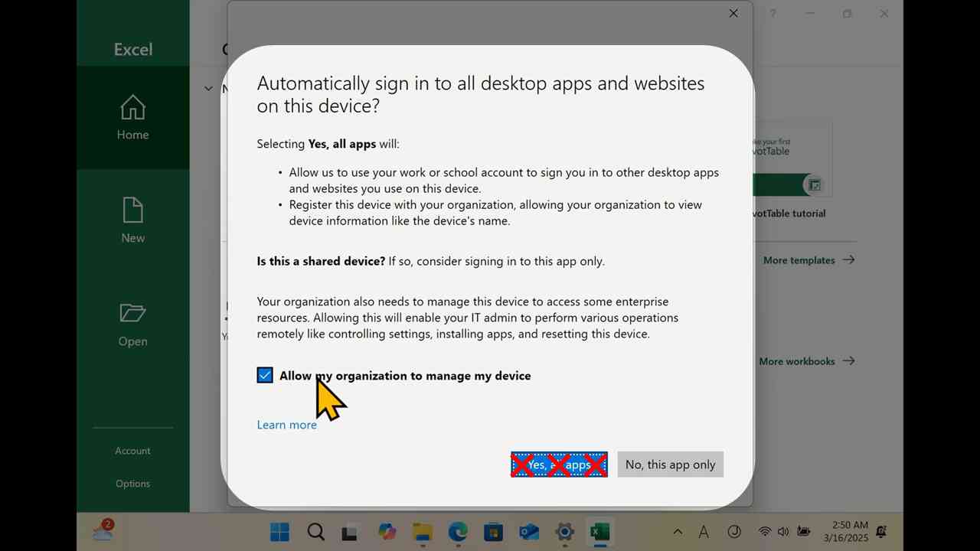Open File Explorer from taskbar
Image resolution: width=980 pixels, height=551 pixels.
(x=423, y=532)
